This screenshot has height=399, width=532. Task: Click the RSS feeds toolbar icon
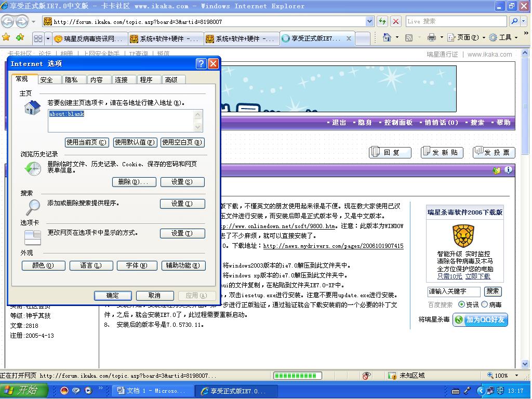click(409, 38)
